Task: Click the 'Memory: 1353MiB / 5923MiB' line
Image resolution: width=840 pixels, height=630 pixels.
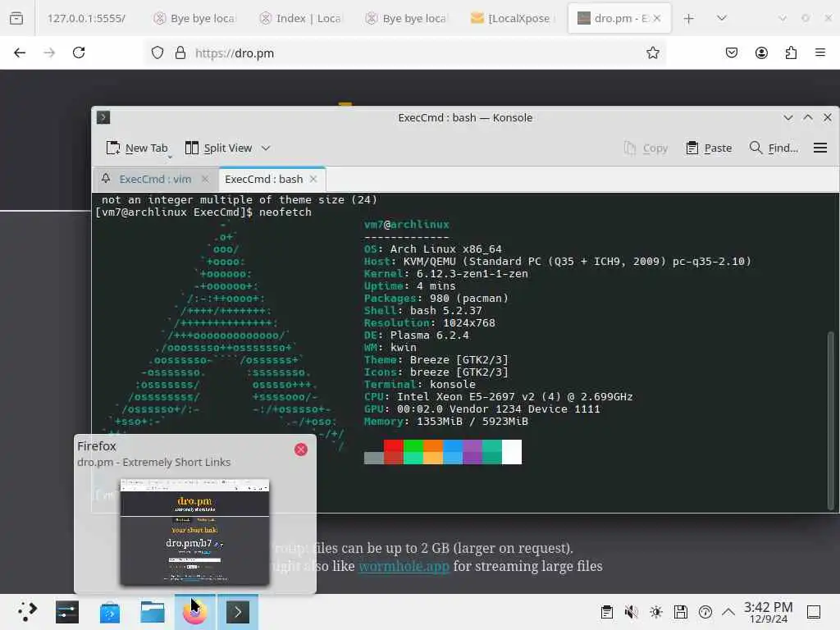Action: click(445, 422)
